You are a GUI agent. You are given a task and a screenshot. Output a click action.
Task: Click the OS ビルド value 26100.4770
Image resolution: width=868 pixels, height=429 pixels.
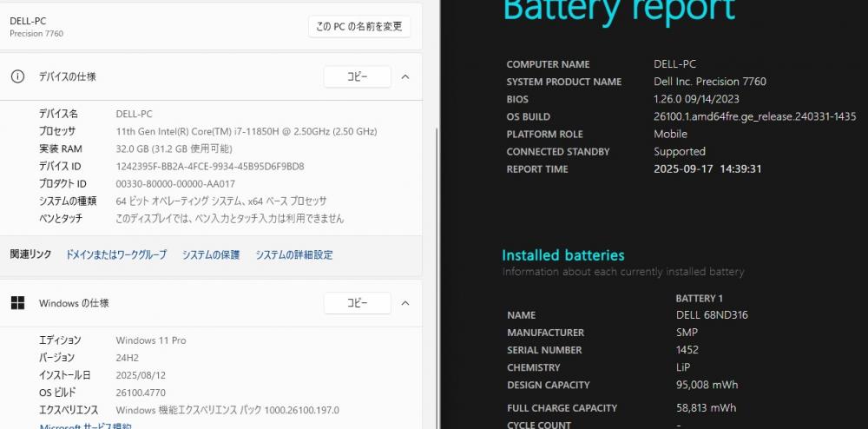tap(141, 393)
